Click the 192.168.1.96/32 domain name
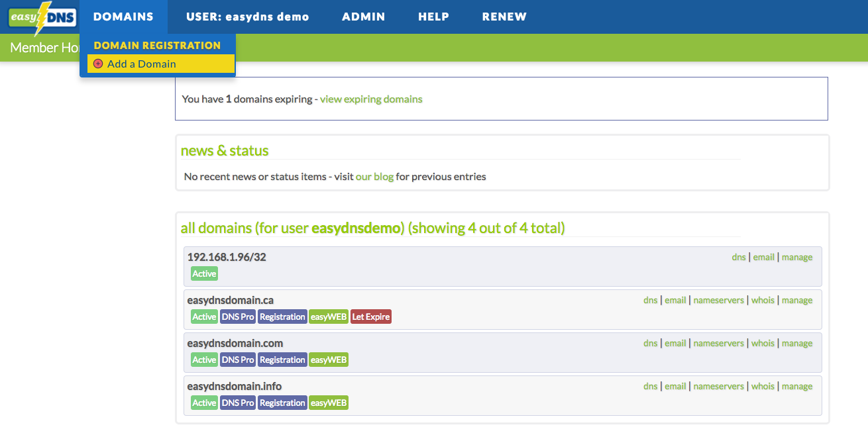The height and width of the screenshot is (441, 868). [227, 258]
